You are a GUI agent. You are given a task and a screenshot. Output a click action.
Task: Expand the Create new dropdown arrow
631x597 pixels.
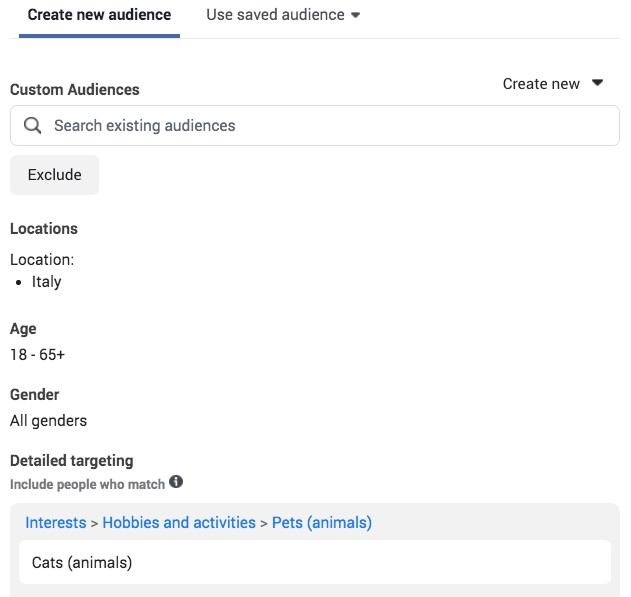click(x=598, y=83)
